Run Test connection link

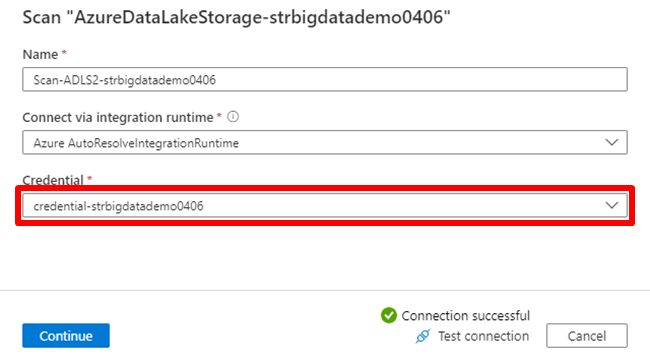pos(483,336)
